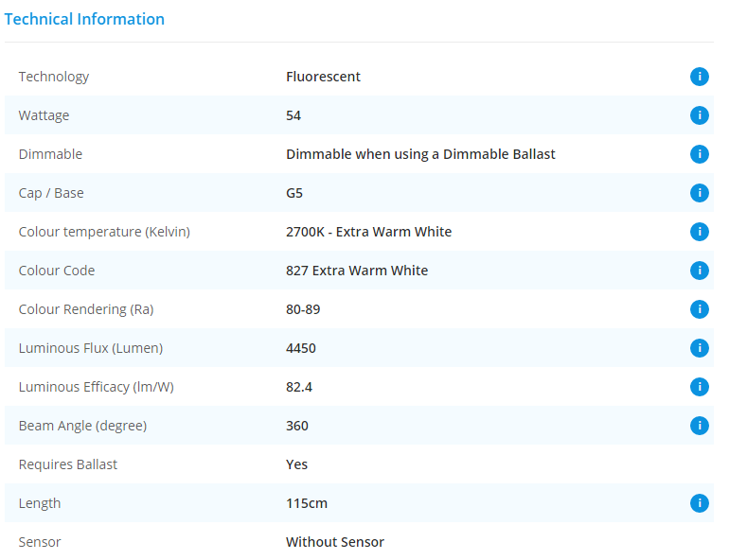Click the info icon for Technology row

(x=699, y=77)
